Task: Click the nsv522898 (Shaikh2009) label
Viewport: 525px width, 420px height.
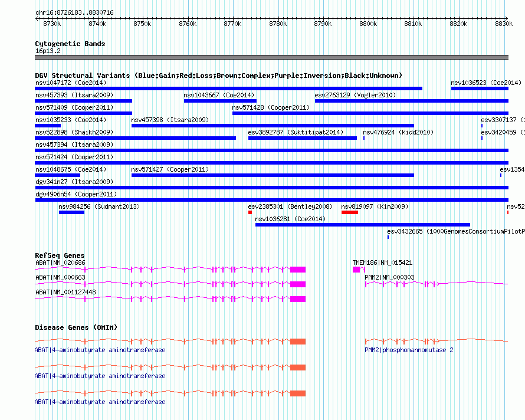Action: pos(74,132)
